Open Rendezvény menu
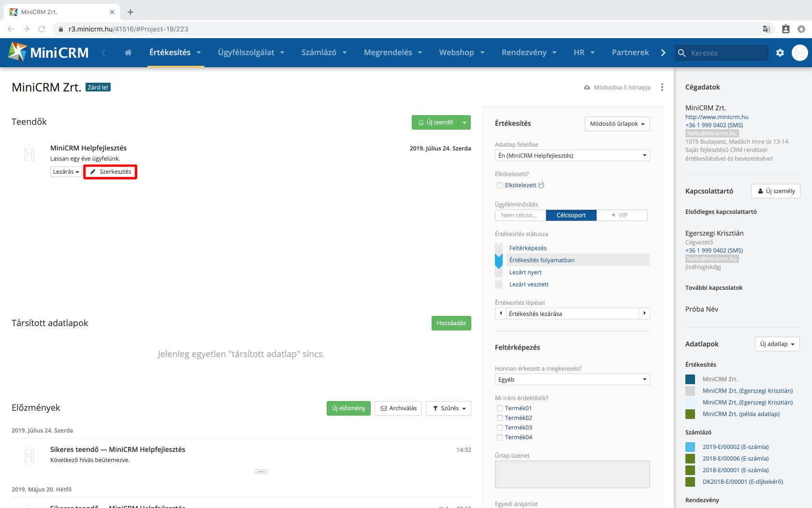This screenshot has height=508, width=812. click(529, 53)
